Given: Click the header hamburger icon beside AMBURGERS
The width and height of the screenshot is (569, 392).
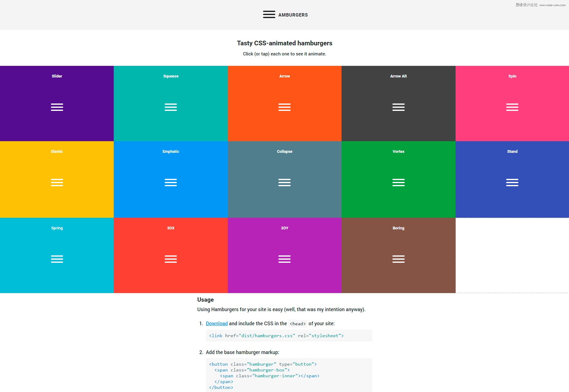Looking at the screenshot, I should click(269, 14).
